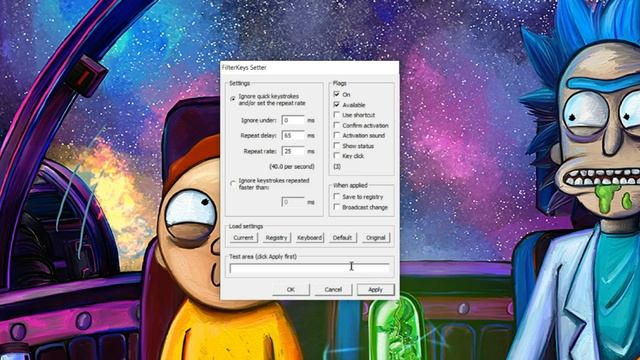
Task: Enable Confirm activation checkbox
Action: point(337,125)
